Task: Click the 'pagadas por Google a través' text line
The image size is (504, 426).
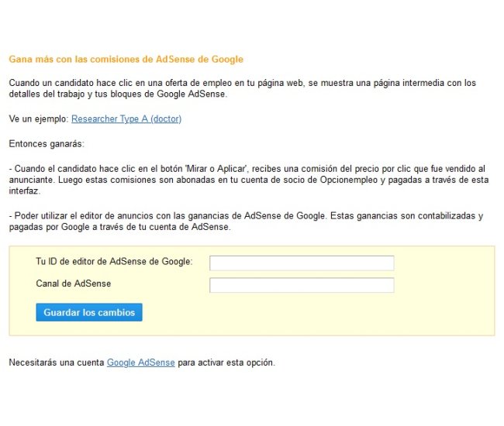Action: [116, 228]
